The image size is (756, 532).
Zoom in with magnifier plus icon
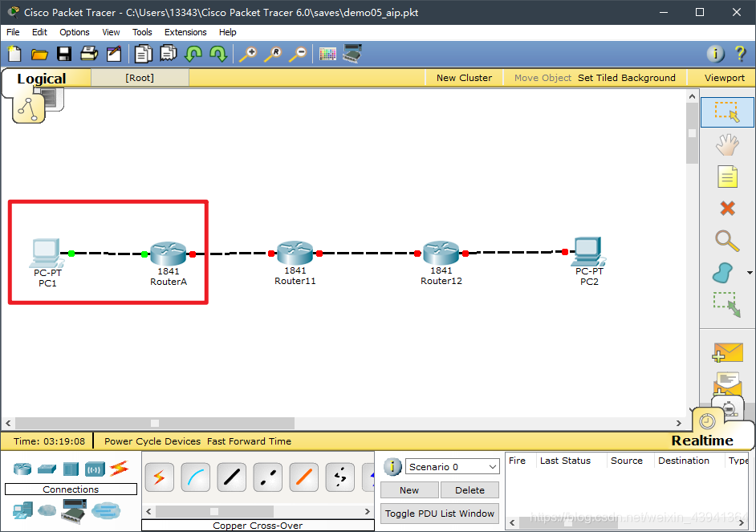pos(248,54)
